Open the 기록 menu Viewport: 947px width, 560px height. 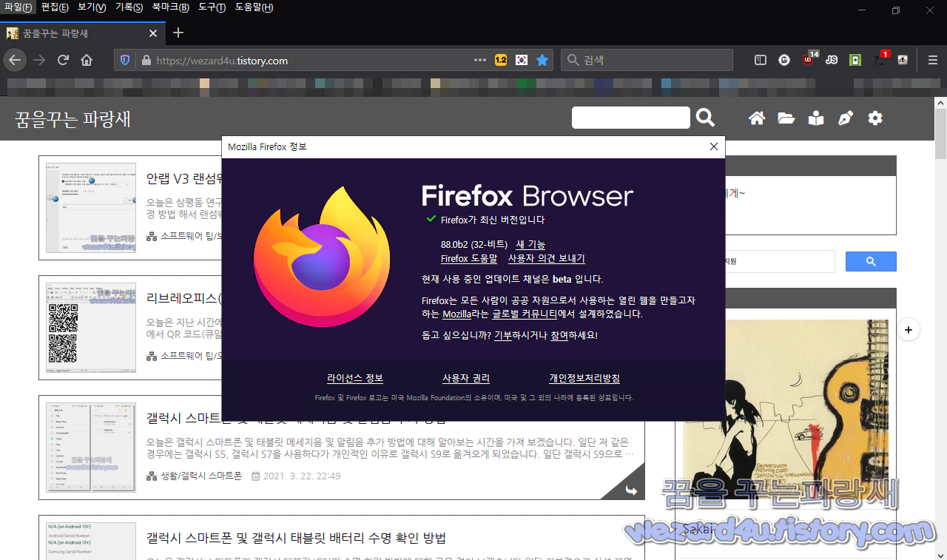coord(129,7)
